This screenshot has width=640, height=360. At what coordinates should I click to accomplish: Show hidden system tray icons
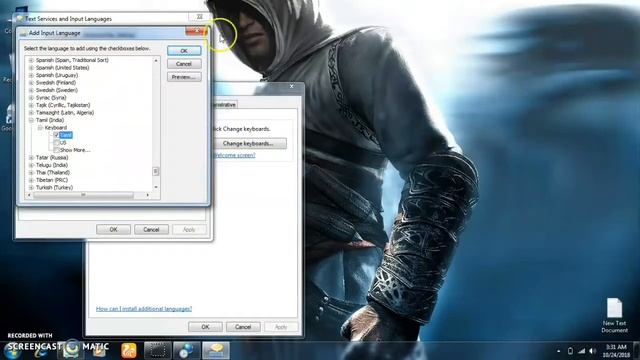pyautogui.click(x=558, y=351)
